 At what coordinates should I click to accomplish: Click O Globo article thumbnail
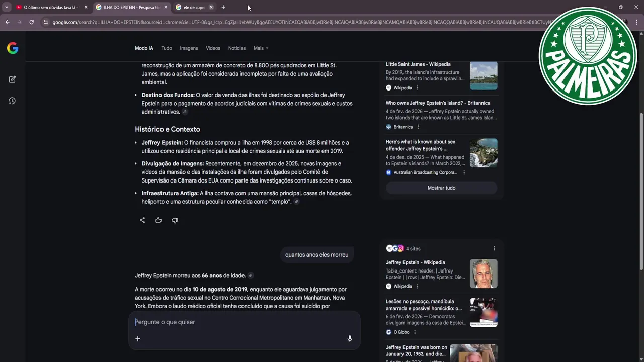pos(484,312)
